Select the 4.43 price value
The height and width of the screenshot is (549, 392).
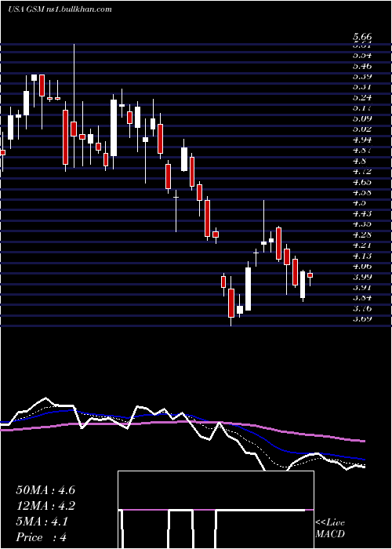[362, 213]
